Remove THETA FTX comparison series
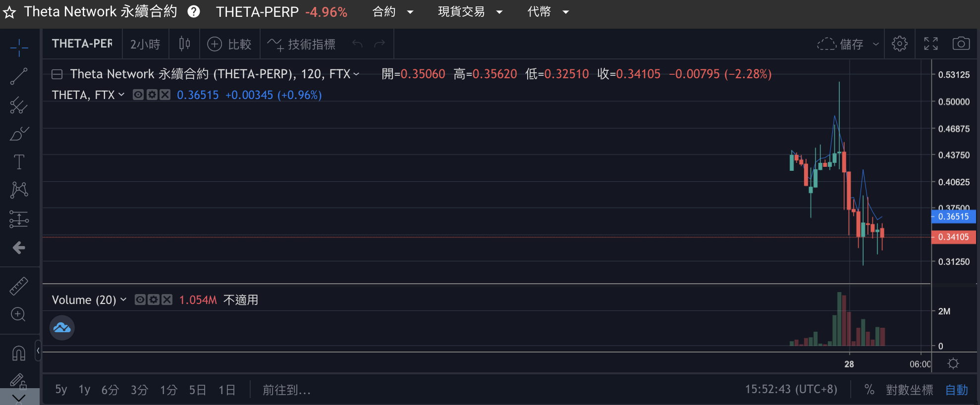Image resolution: width=980 pixels, height=405 pixels. pos(165,95)
